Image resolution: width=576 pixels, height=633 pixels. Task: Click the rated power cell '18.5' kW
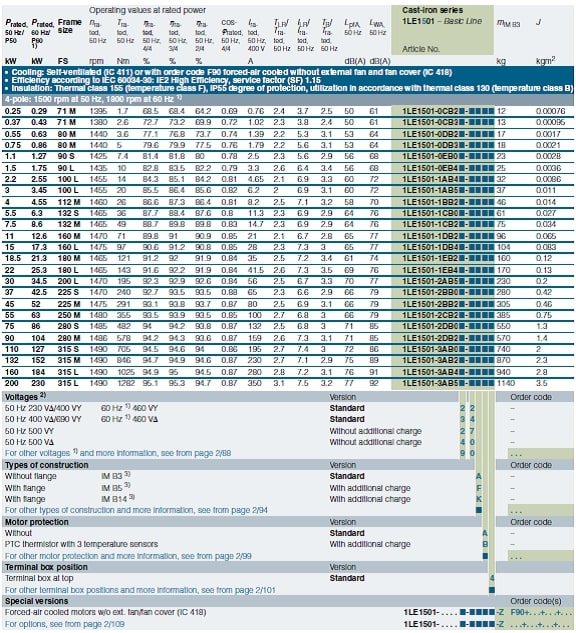coord(13,258)
